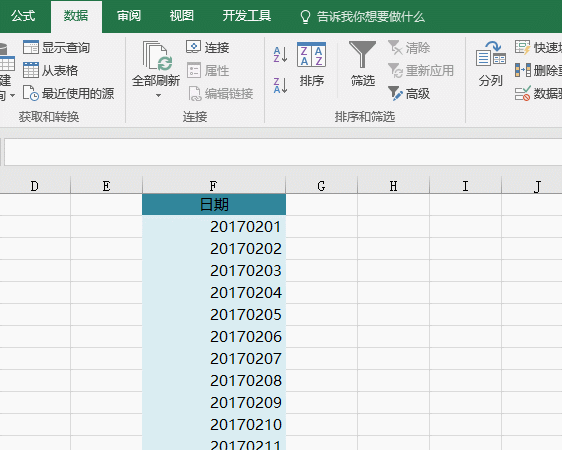Sort descending with the Z-A icon
Image resolution: width=562 pixels, height=450 pixels.
(280, 85)
